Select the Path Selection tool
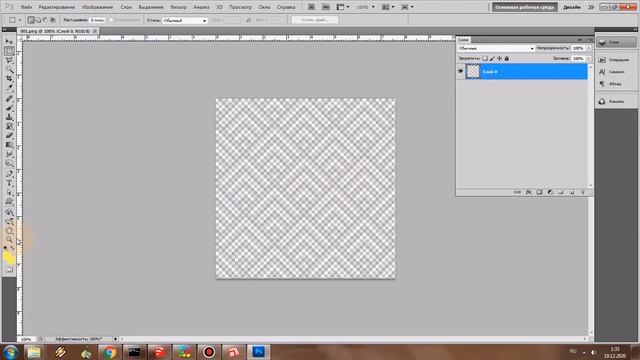The width and height of the screenshot is (640, 360). [x=9, y=192]
